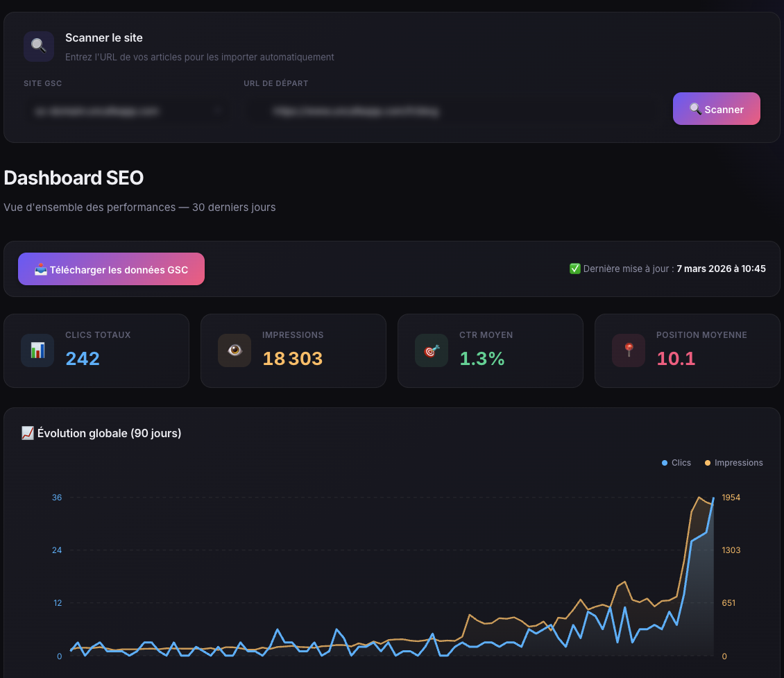The image size is (784, 678).
Task: Click the magnifier icon beside Scanner le site
Action: click(x=39, y=46)
